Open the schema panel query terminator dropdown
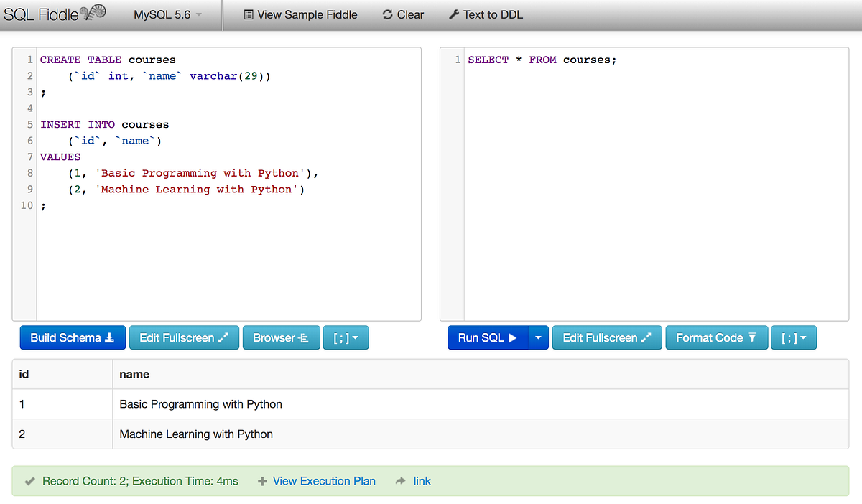The height and width of the screenshot is (504, 862). pos(346,337)
